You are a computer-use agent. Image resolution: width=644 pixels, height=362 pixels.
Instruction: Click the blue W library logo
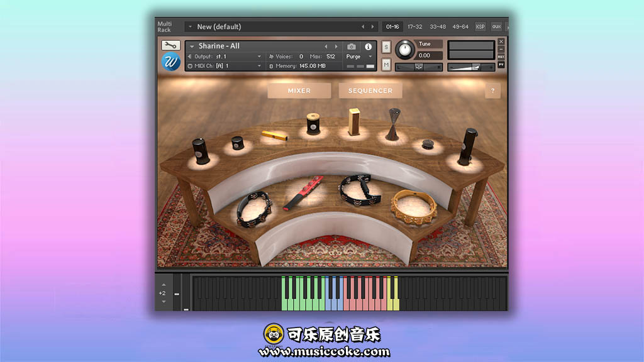tap(171, 62)
